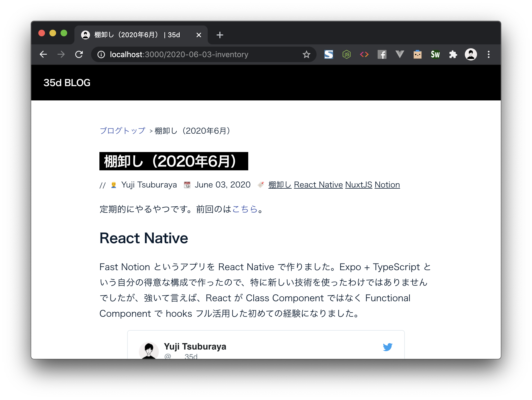The height and width of the screenshot is (400, 532).
Task: Click the June 03, 2020 date text
Action: (x=223, y=185)
